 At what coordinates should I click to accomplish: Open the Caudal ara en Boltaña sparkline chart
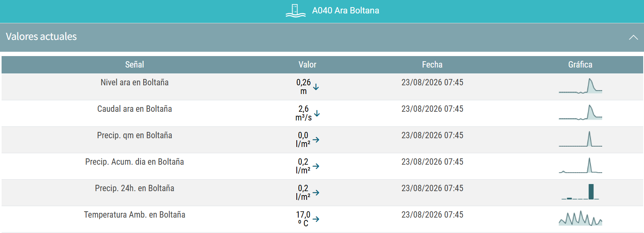[580, 112]
